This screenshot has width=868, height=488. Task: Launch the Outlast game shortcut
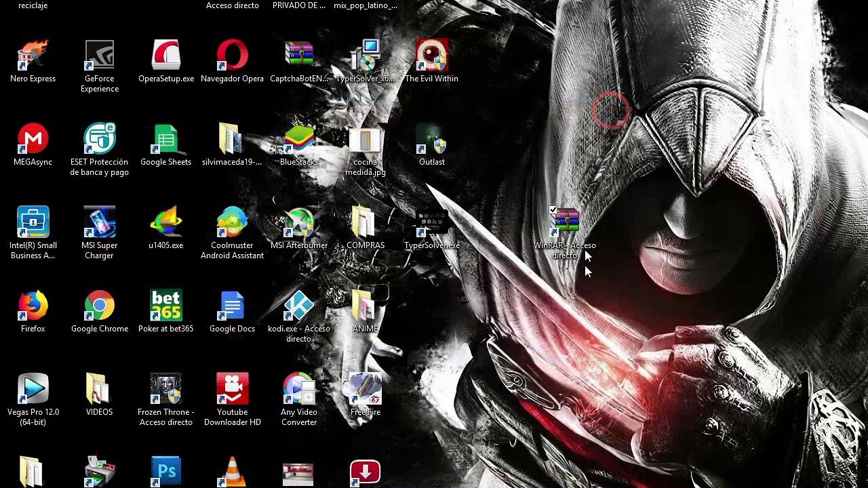[x=431, y=139]
